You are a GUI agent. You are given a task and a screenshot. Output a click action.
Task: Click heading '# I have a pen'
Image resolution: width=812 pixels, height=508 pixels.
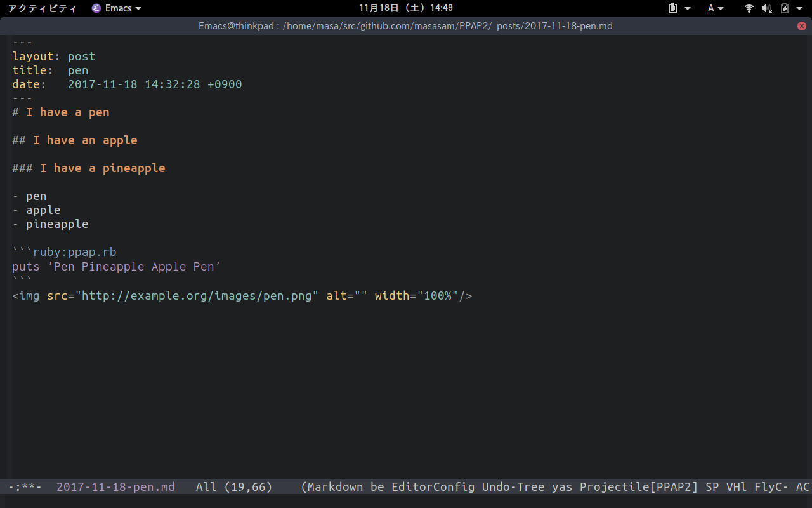[61, 112]
